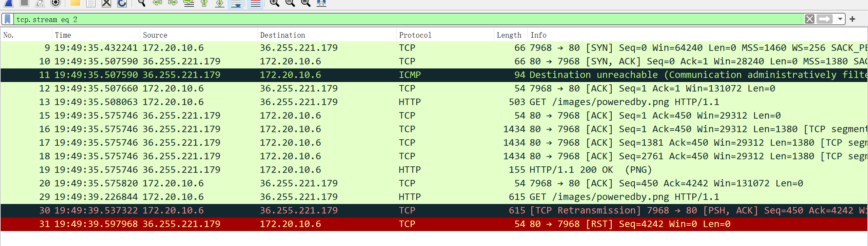The height and width of the screenshot is (246, 868).
Task: Toggle auto scroll during live capture
Action: coord(236,3)
